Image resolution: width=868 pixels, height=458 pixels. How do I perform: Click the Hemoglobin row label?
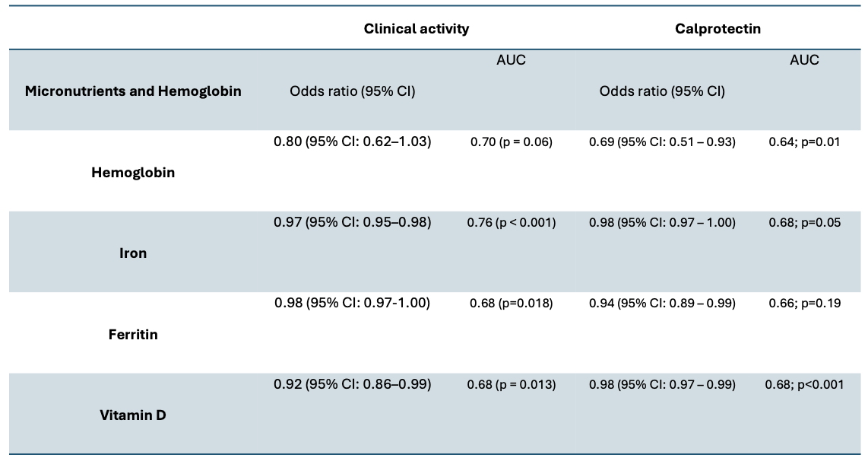(x=133, y=173)
